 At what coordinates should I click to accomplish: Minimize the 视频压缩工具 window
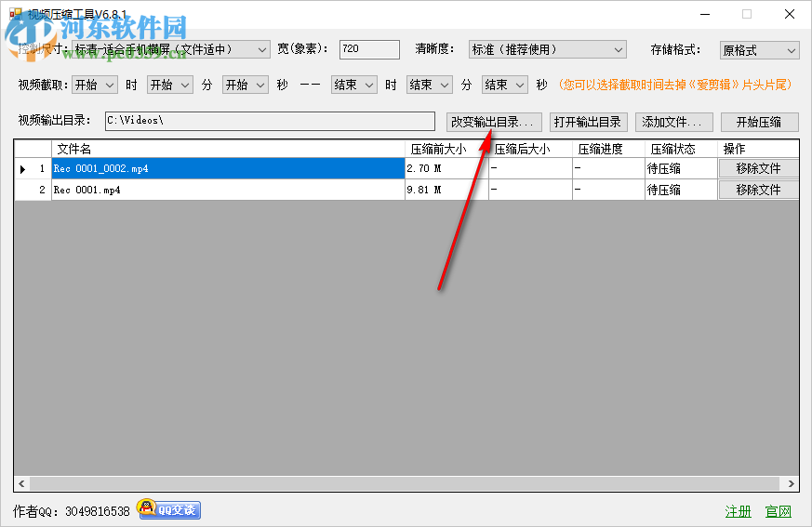[x=705, y=14]
